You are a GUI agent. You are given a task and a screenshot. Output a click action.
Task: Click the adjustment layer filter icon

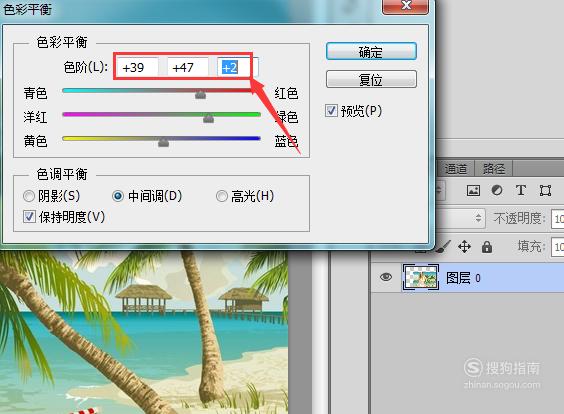(x=497, y=190)
